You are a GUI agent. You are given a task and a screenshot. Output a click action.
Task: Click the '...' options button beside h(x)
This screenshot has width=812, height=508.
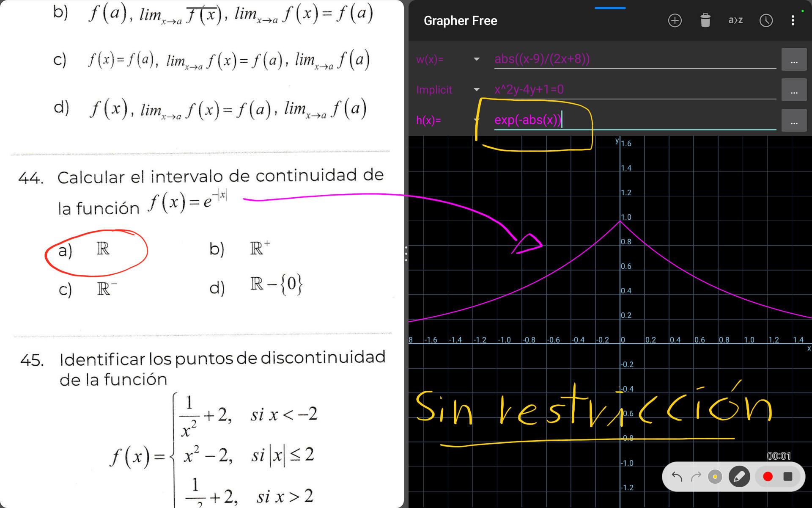pos(794,120)
